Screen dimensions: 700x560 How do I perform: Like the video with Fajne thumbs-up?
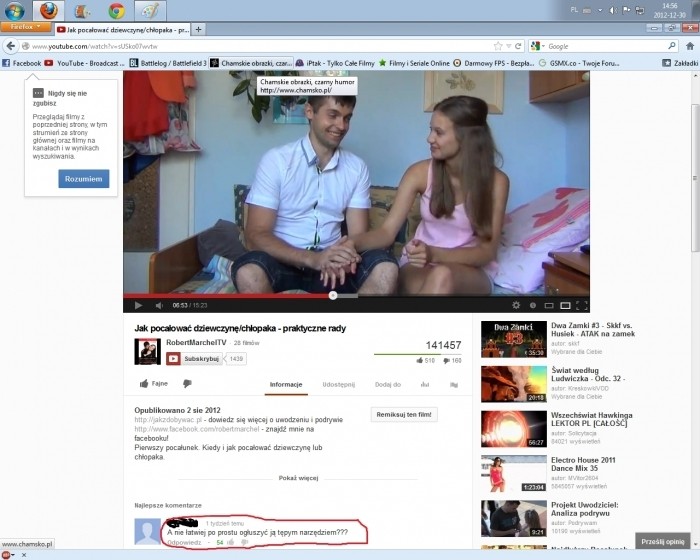[x=154, y=383]
